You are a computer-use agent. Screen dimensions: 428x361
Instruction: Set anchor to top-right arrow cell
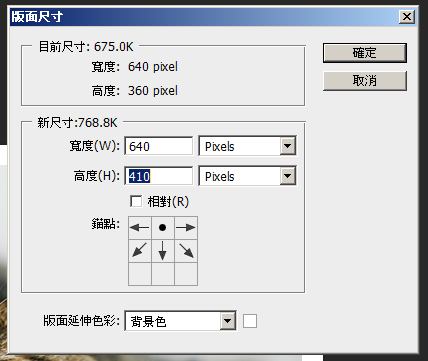point(186,228)
